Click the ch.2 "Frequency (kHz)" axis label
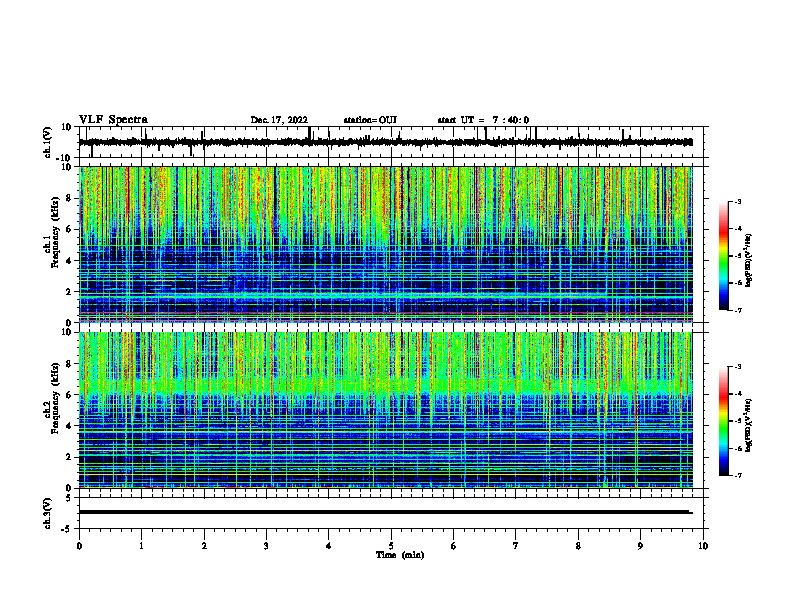 tap(55, 399)
